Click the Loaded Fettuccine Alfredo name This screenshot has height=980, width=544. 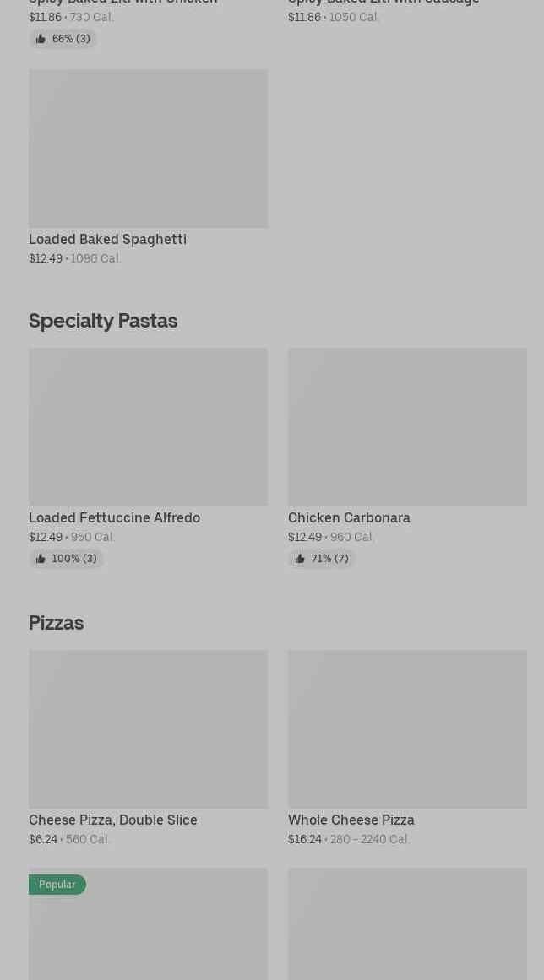point(114,517)
